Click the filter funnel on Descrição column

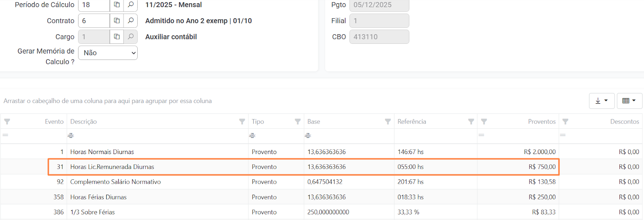[x=242, y=121]
